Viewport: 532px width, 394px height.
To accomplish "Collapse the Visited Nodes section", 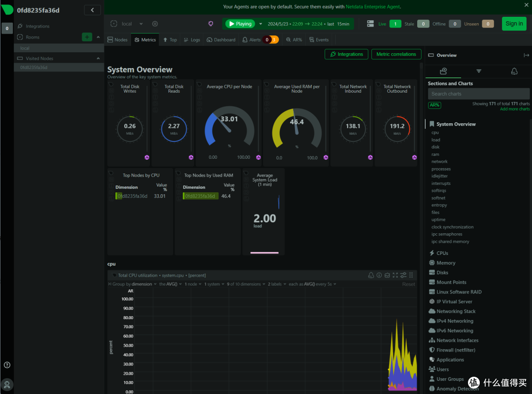I will pyautogui.click(x=98, y=58).
